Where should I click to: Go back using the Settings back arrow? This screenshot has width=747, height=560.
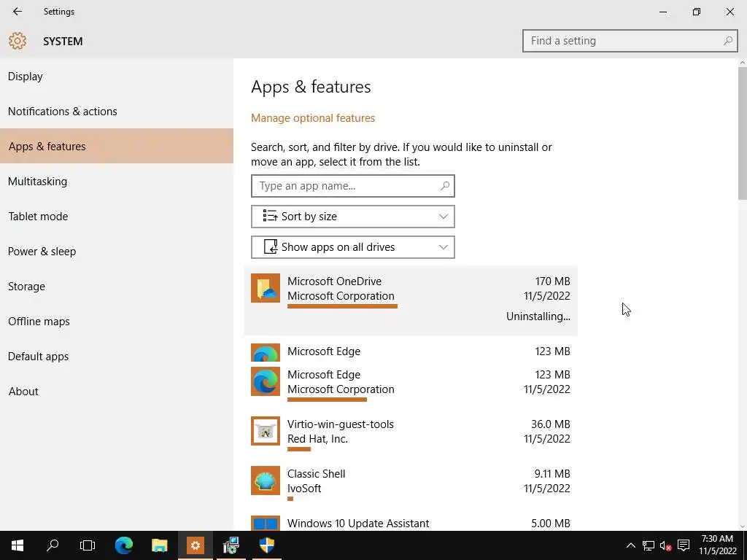(18, 12)
